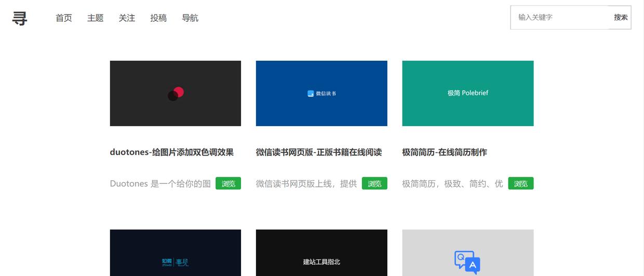
Task: Open the 首页 menu item
Action: pyautogui.click(x=64, y=18)
